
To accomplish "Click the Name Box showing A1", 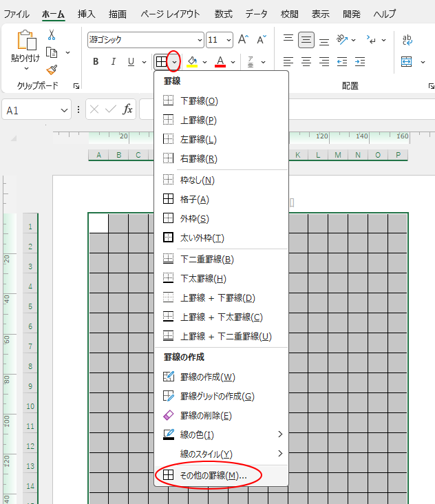I will [x=36, y=110].
